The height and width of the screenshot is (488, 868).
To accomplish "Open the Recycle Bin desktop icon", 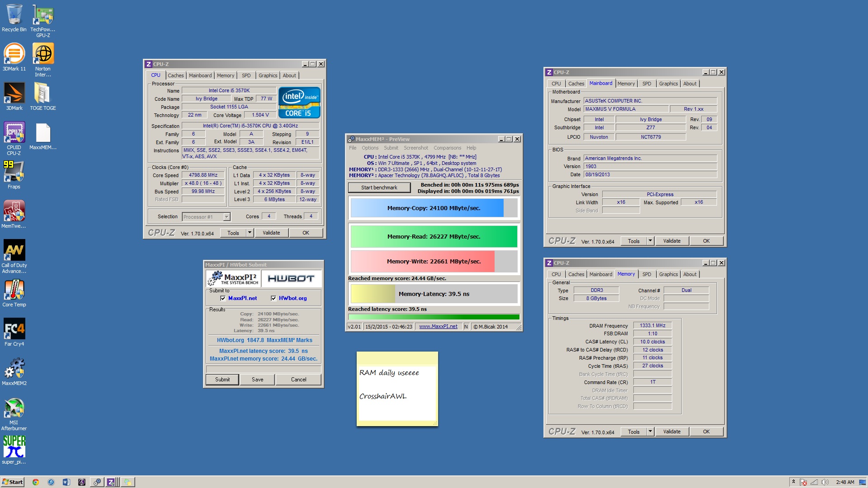I will click(x=14, y=18).
